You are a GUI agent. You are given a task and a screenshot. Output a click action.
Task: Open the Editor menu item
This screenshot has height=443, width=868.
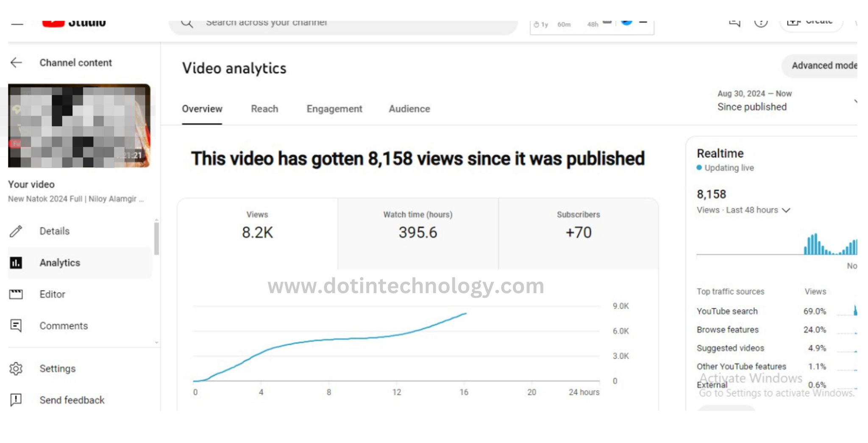[x=80, y=294]
